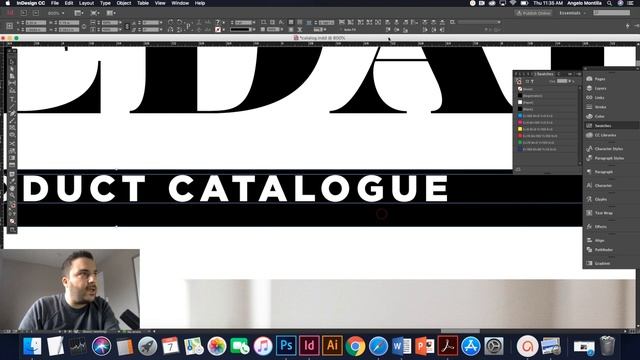Click the Help menu
640x360 pixels.
[x=200, y=3]
